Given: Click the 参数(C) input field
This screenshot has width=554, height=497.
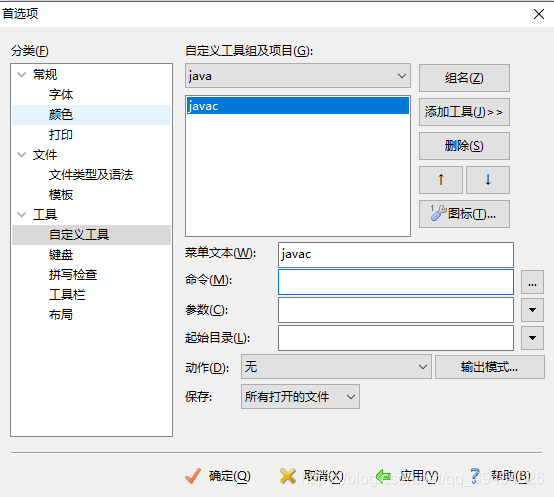Looking at the screenshot, I should coord(396,310).
